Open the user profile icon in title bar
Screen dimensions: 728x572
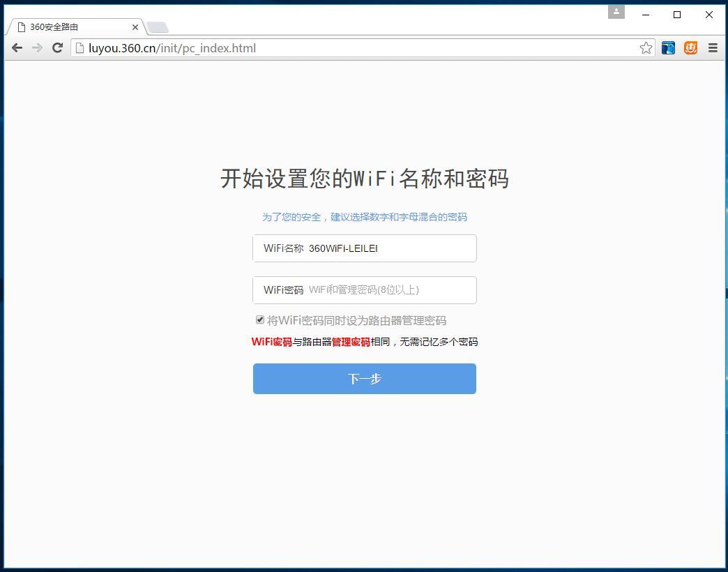(616, 12)
